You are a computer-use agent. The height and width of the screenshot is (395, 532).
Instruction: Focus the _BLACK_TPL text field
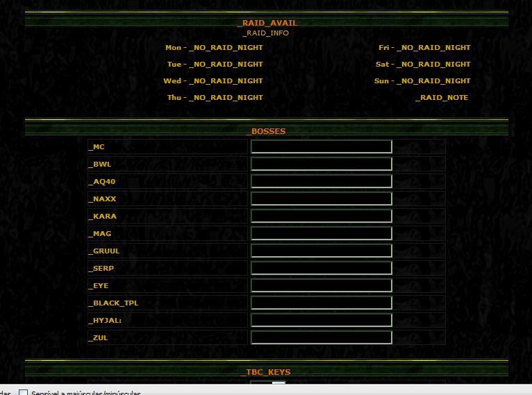(321, 303)
